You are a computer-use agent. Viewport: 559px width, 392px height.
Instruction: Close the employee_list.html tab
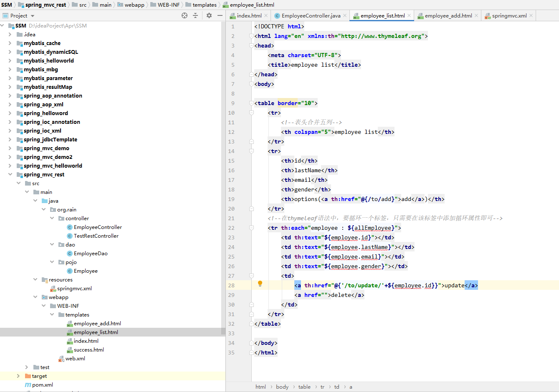click(x=409, y=16)
